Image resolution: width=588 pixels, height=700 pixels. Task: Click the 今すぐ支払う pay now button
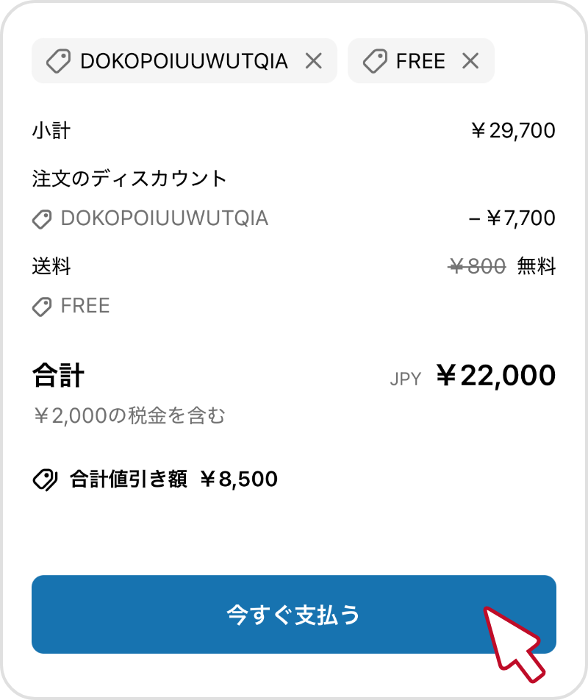(x=293, y=614)
